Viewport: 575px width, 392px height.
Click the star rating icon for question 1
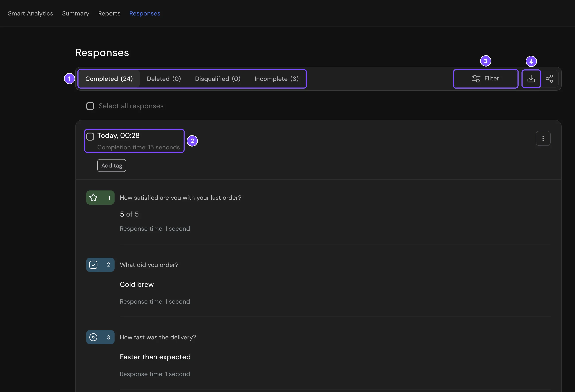(93, 198)
